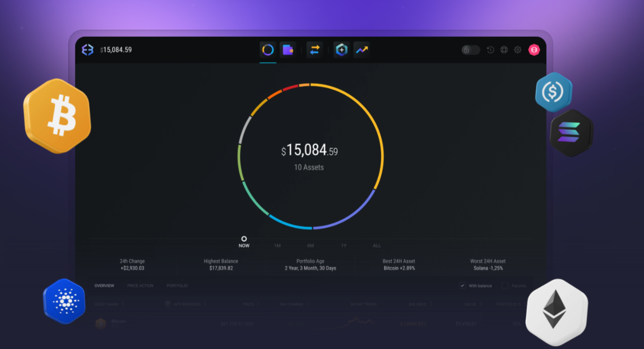Click the pink hexagon profile avatar
Image resolution: width=644 pixels, height=349 pixels.
[x=534, y=50]
